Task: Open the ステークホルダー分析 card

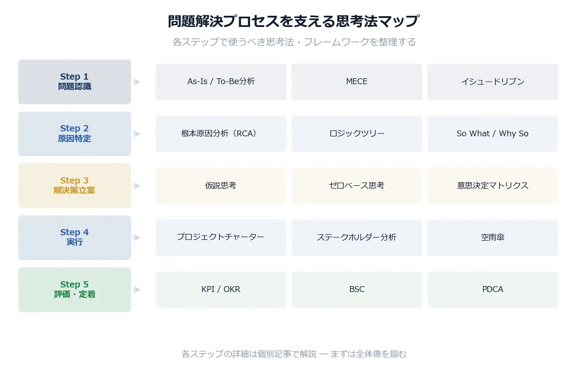Action: click(x=356, y=238)
